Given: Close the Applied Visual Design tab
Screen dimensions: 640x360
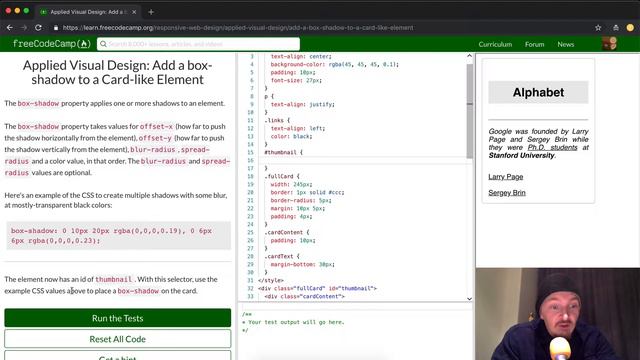Looking at the screenshot, I should click(134, 12).
